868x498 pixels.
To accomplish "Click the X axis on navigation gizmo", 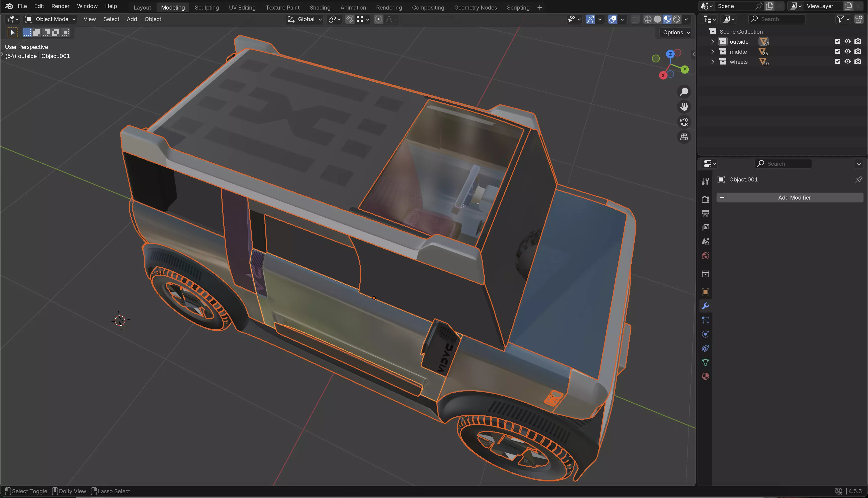I will point(663,76).
